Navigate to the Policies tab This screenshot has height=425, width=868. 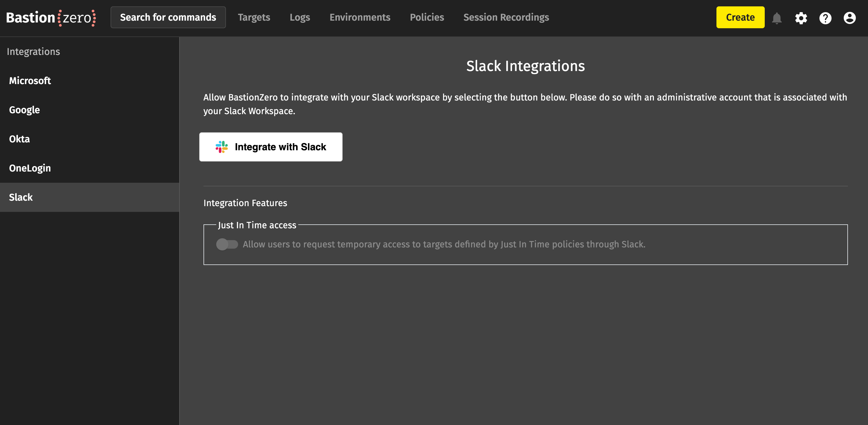point(427,18)
